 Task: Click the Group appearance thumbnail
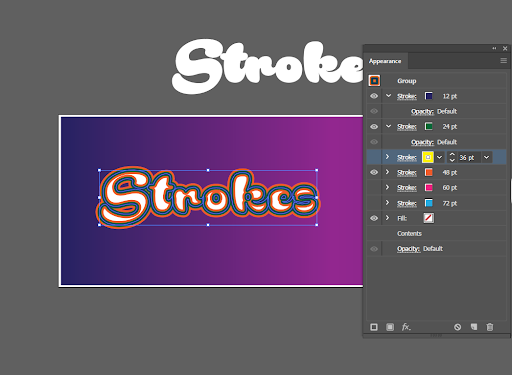[x=374, y=81]
